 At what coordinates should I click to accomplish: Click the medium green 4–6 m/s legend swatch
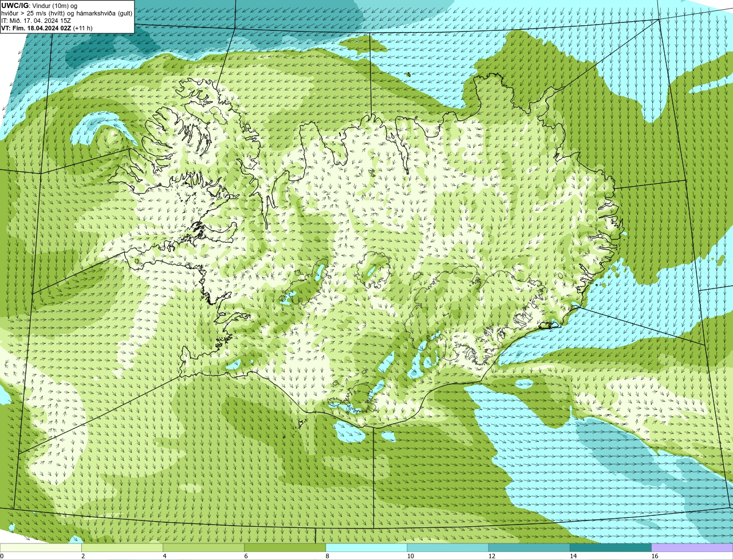tap(204, 547)
